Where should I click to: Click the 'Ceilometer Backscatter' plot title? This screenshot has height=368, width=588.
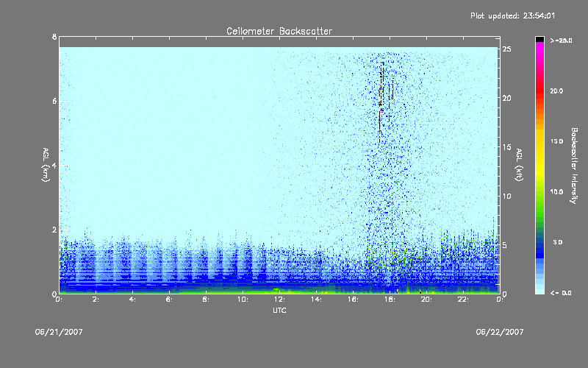coord(279,31)
